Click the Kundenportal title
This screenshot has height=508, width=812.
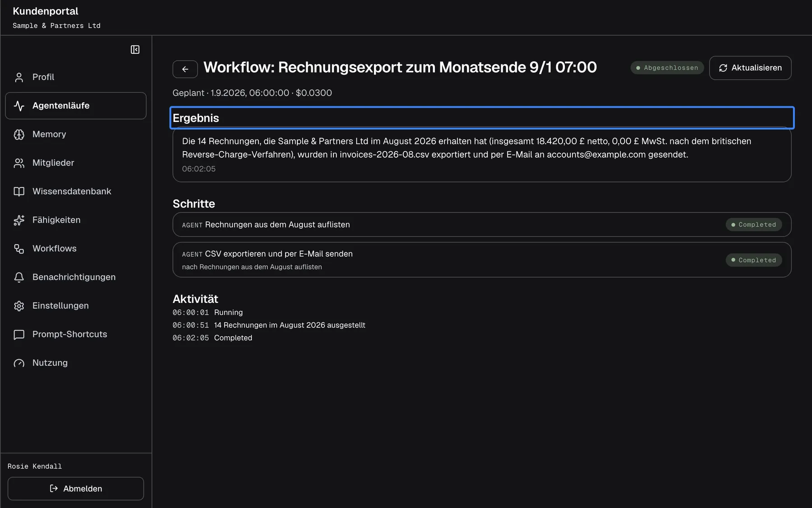(x=46, y=11)
